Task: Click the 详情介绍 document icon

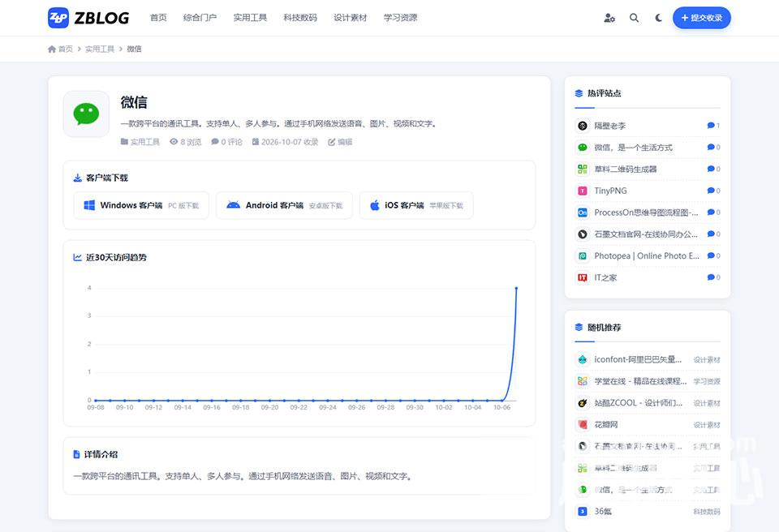Action: 76,454
